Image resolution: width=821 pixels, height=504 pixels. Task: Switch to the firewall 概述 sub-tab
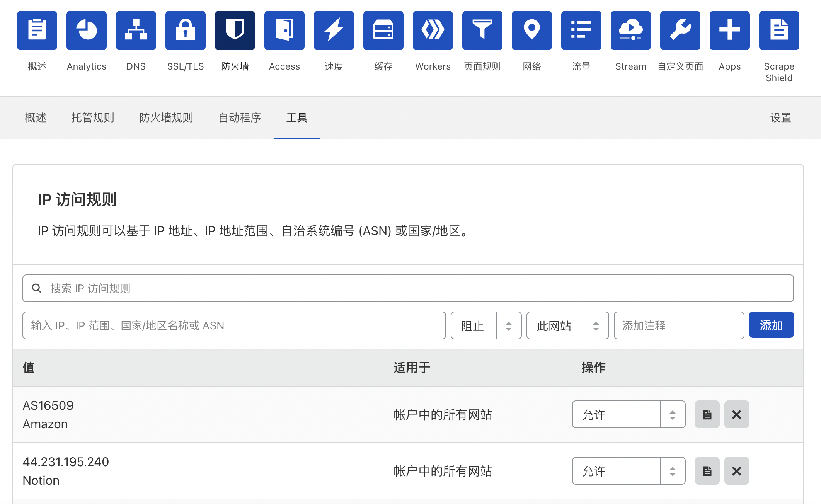pos(36,117)
